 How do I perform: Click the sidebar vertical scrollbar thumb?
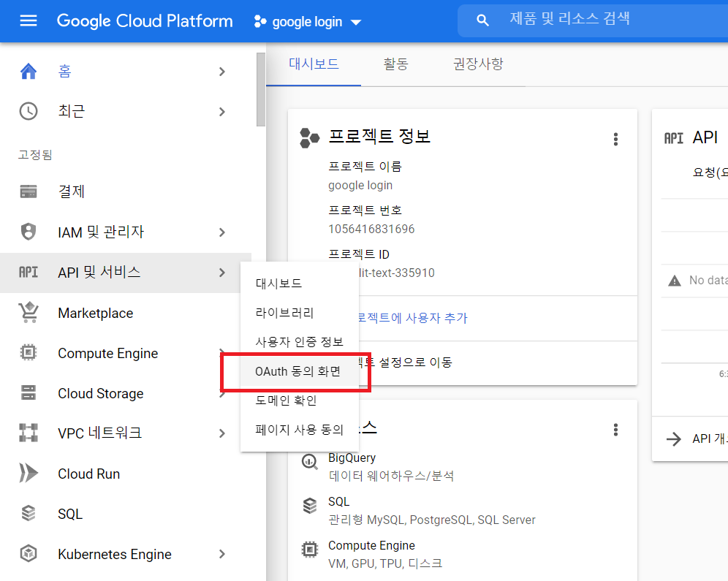click(x=261, y=89)
